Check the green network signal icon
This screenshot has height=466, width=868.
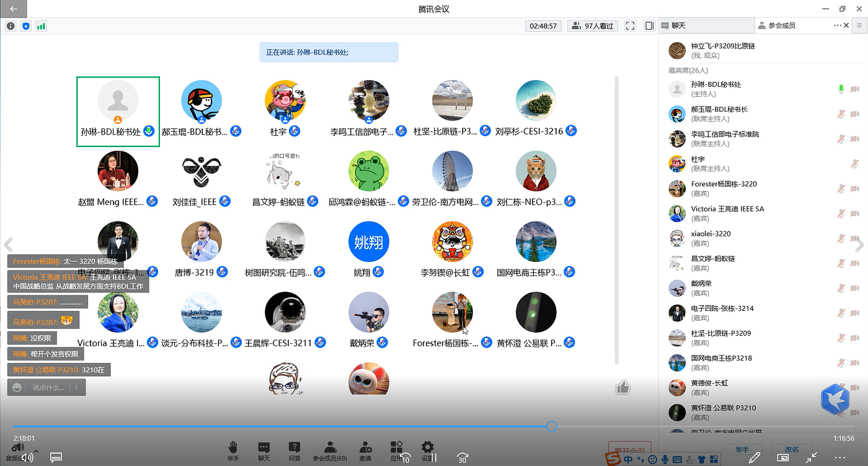tap(42, 26)
